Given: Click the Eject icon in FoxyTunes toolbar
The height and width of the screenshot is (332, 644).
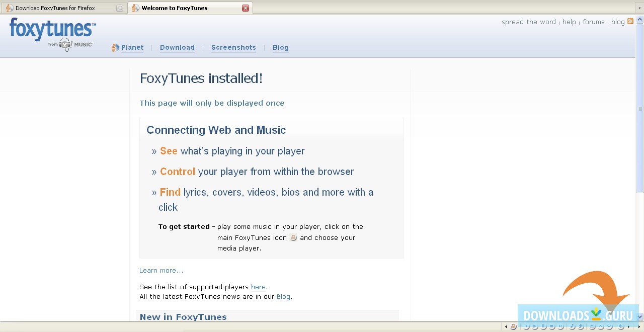Looking at the screenshot, I should [592, 326].
